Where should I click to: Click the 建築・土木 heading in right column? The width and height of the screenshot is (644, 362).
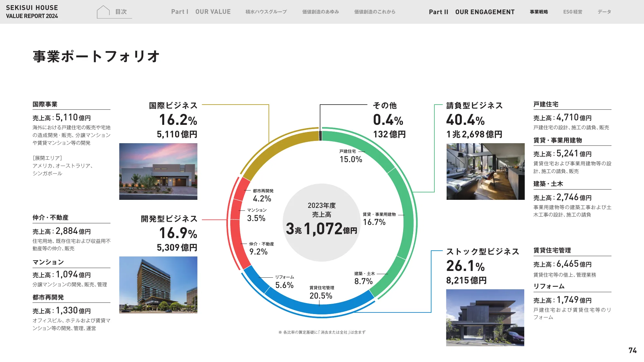[548, 184]
